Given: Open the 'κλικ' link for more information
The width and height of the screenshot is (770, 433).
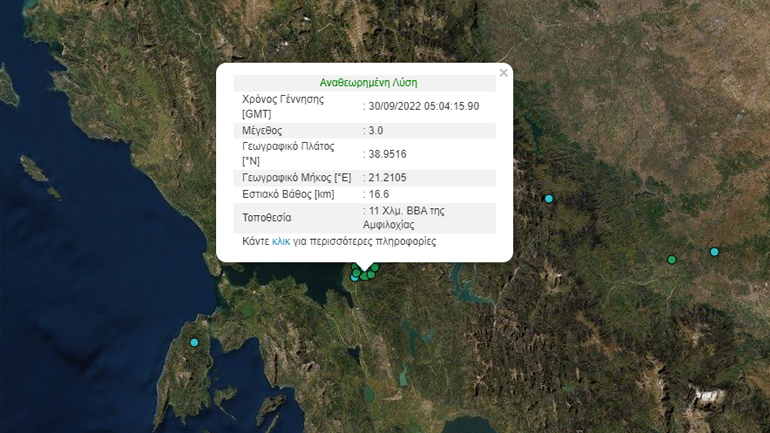Looking at the screenshot, I should [281, 242].
